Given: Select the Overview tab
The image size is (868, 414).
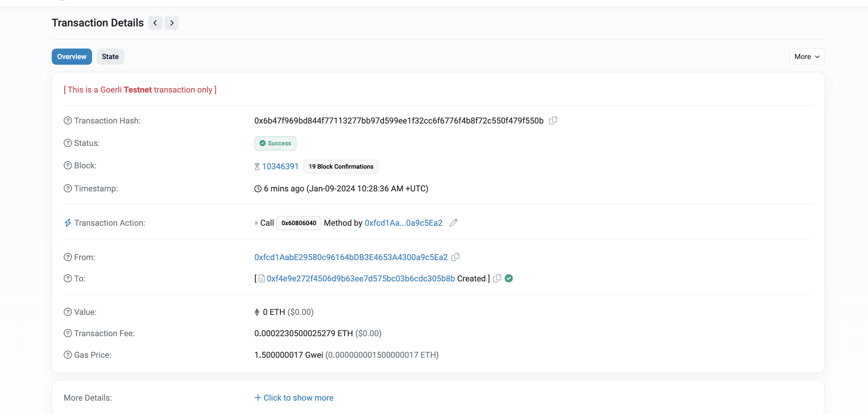Looking at the screenshot, I should [x=72, y=57].
